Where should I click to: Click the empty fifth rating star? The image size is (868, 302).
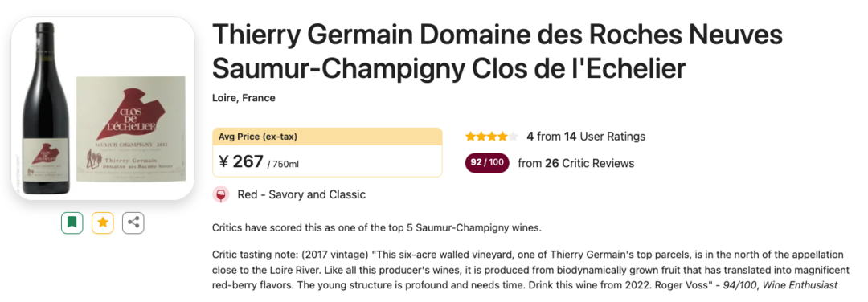click(x=513, y=136)
